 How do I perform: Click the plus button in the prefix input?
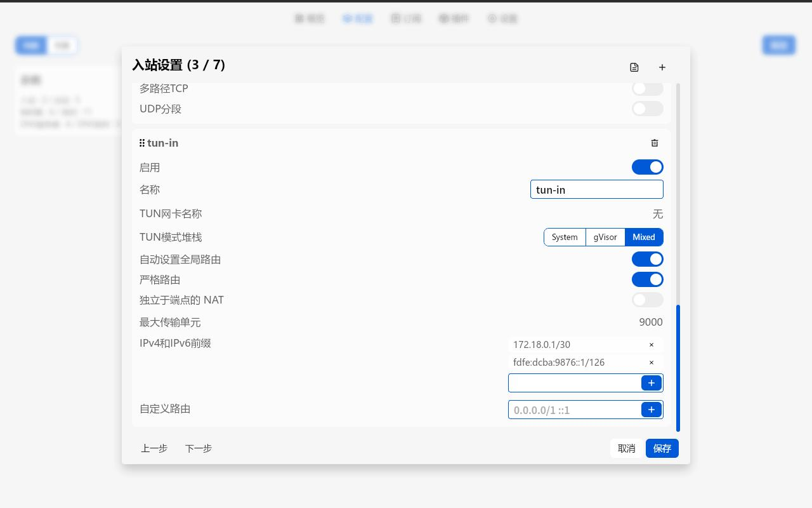652,383
